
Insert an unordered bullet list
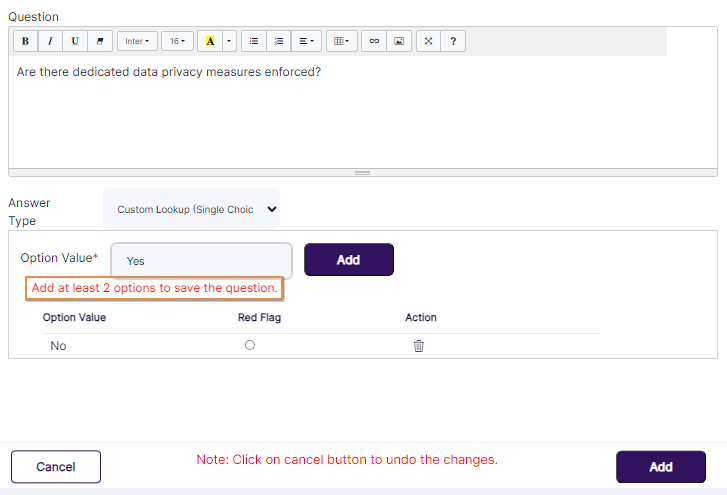(x=254, y=41)
